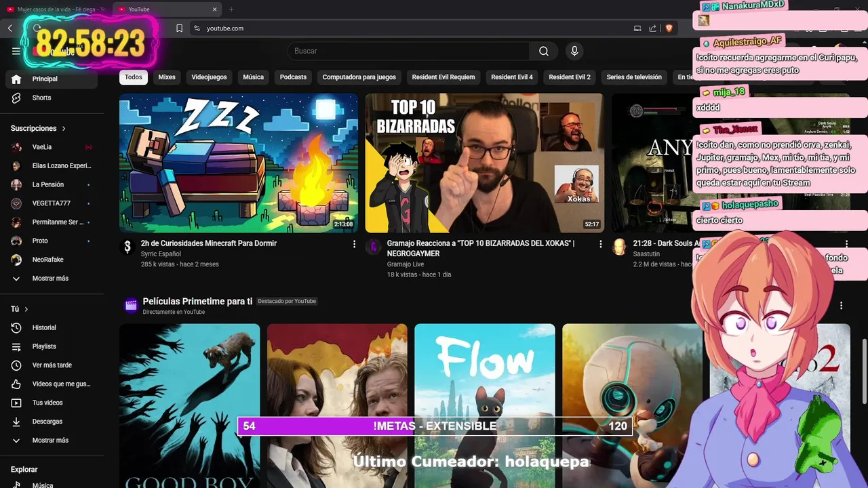Click the share icon in address bar
Screen dimensions: 868x488
[652, 28]
